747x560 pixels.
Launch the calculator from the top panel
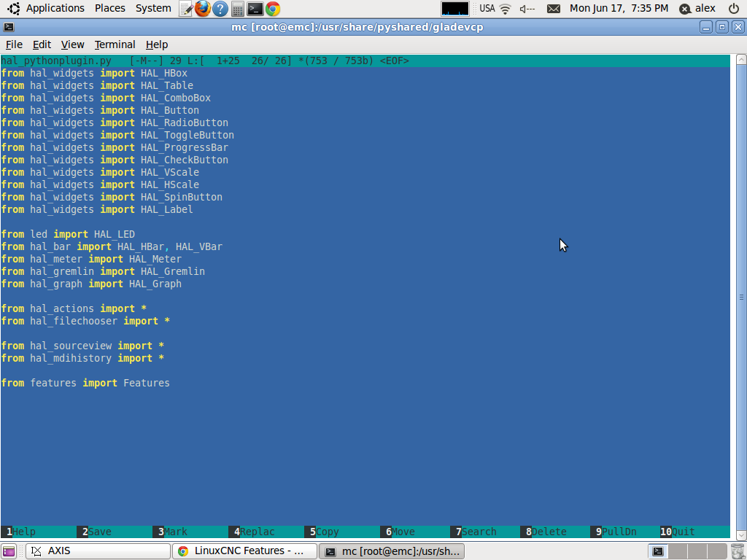[238, 9]
